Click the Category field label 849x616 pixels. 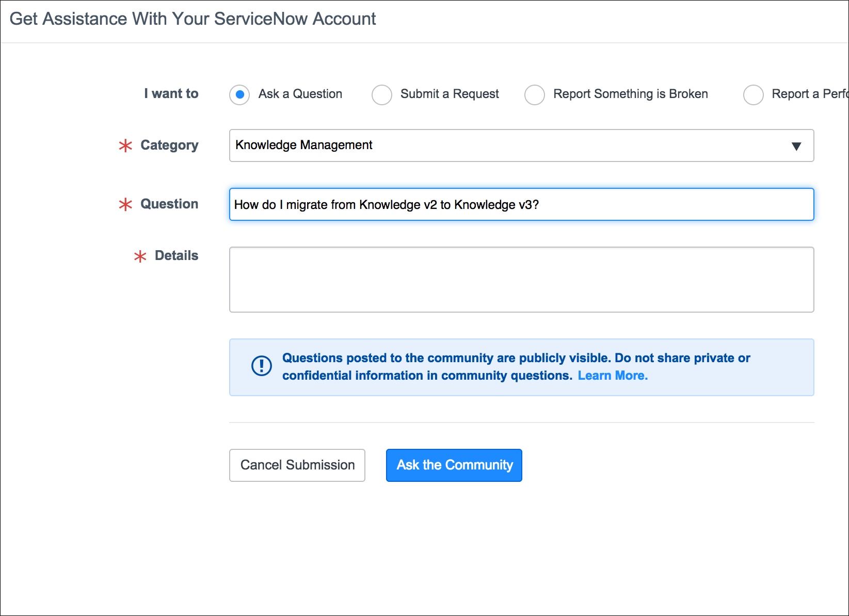169,145
